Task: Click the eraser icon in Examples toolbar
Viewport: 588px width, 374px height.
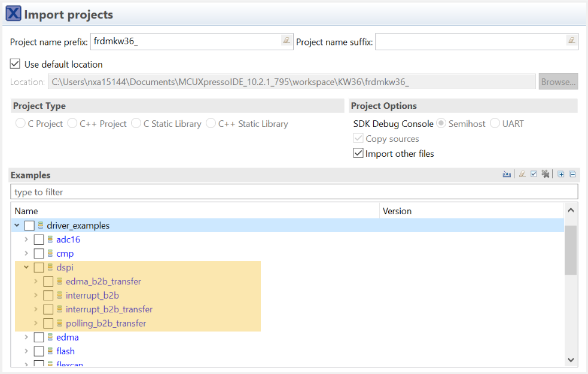Action: (x=522, y=174)
